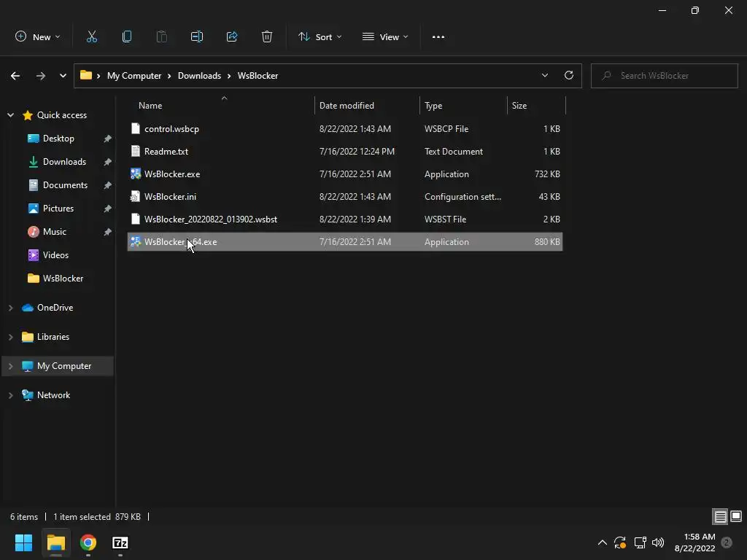The height and width of the screenshot is (560, 747).
Task: Click My Computer in breadcrumb path
Action: tap(134, 76)
